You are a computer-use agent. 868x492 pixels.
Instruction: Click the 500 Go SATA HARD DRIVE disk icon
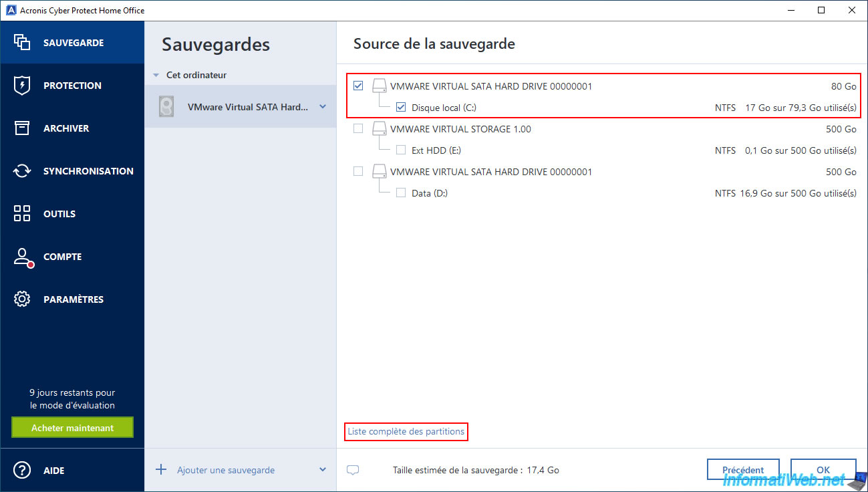click(380, 172)
